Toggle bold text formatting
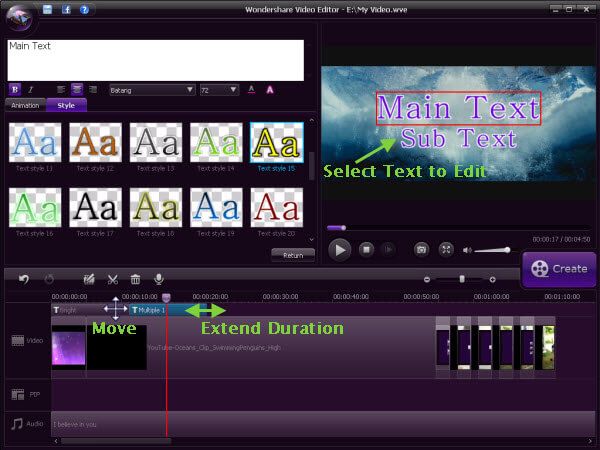Screen dimensions: 600x450 pyautogui.click(x=15, y=90)
